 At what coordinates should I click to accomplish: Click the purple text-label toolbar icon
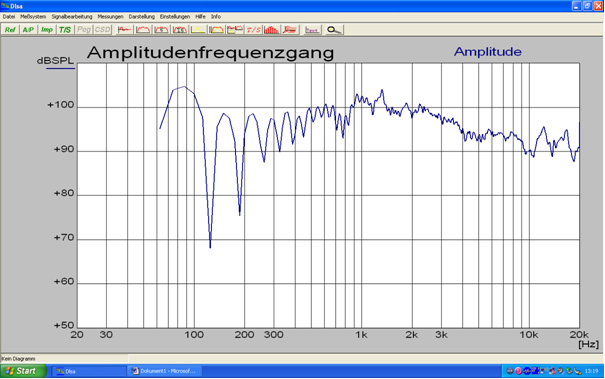coord(312,30)
